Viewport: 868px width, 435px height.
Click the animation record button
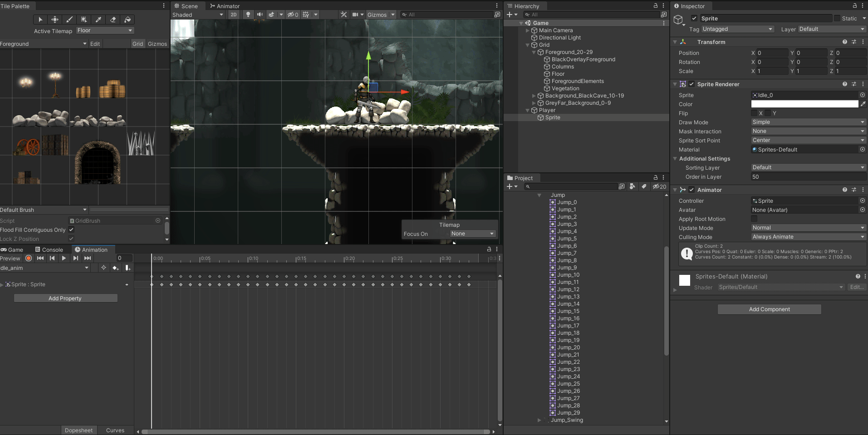[29, 258]
